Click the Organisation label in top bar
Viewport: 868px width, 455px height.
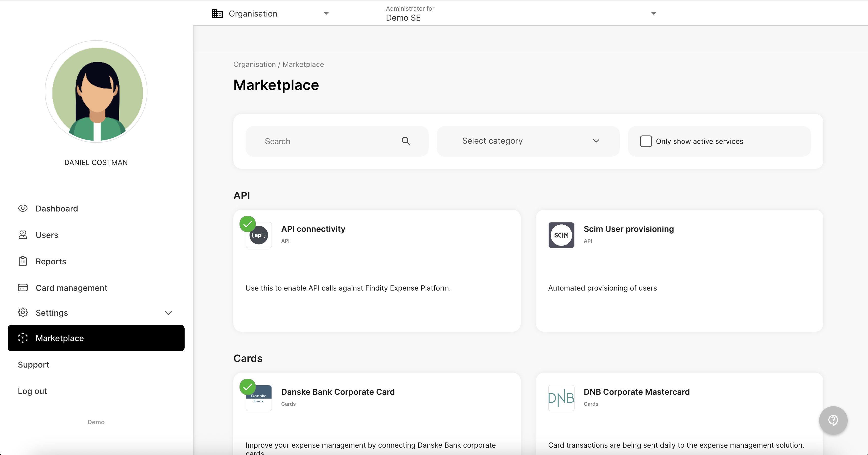click(x=253, y=13)
